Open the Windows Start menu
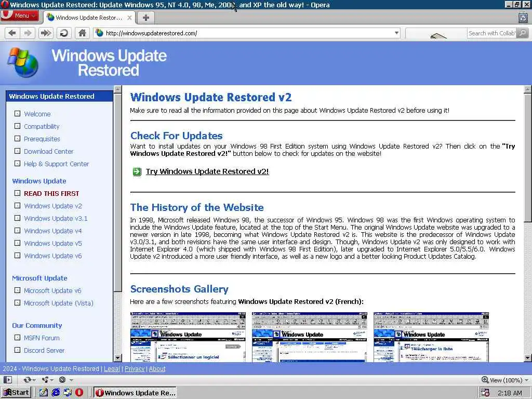This screenshot has height=399, width=532. tap(16, 393)
